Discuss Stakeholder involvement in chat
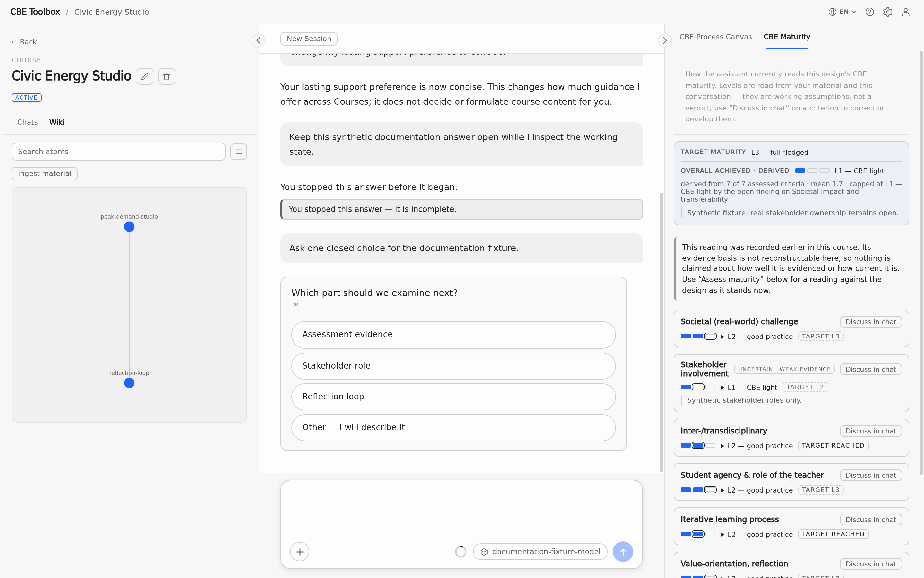This screenshot has width=924, height=578. click(x=870, y=369)
